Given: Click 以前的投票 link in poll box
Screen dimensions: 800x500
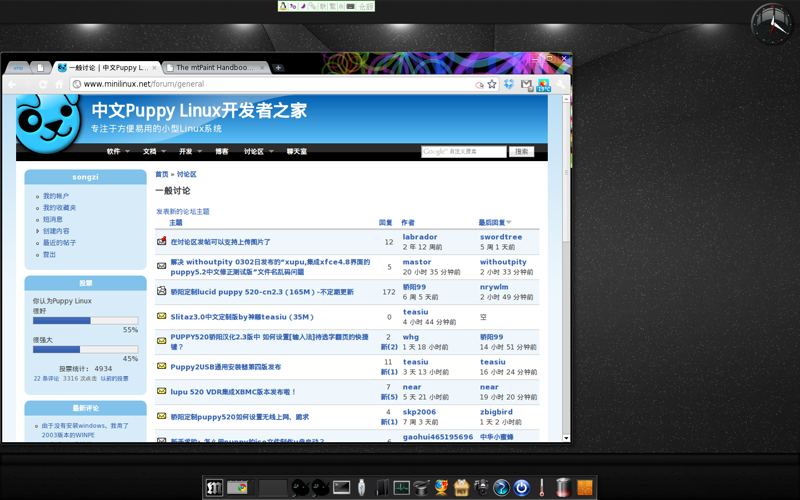Looking at the screenshot, I should click(x=114, y=379).
